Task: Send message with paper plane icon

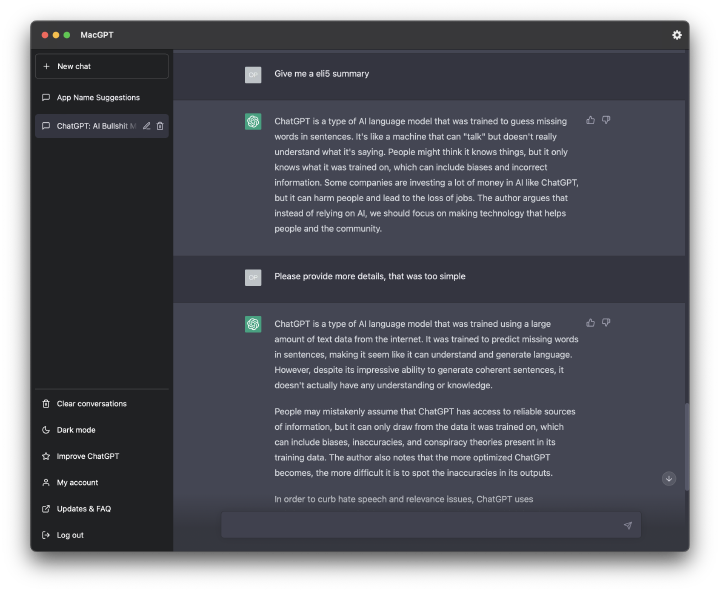Action: 628,525
